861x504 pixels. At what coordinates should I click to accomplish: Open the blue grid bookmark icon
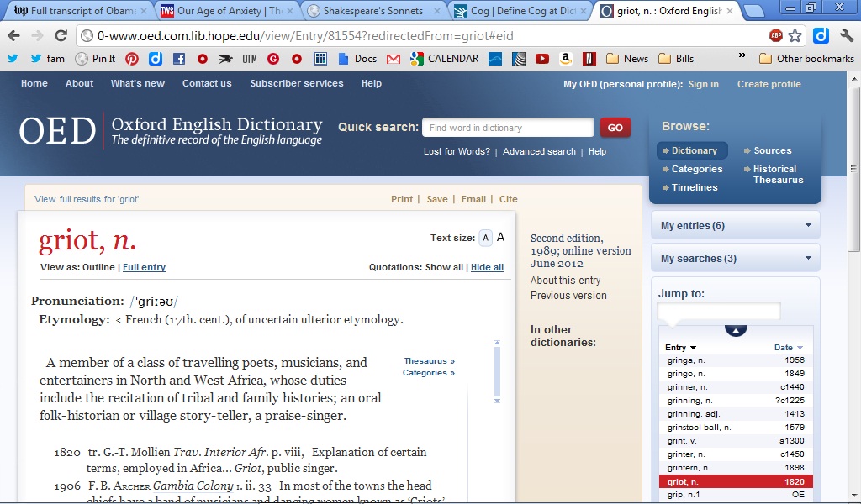[320, 59]
